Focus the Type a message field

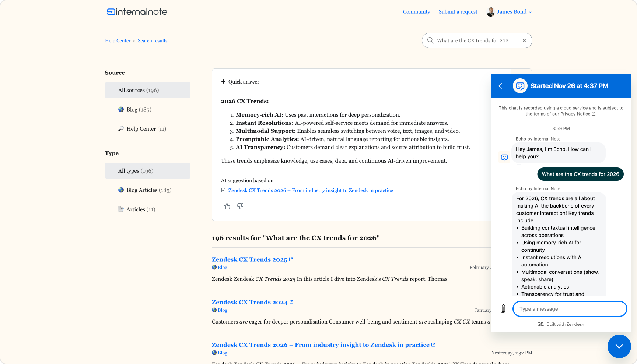pos(570,309)
